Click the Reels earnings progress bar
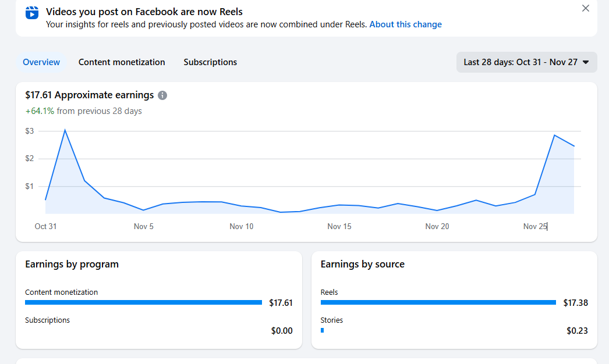 438,302
